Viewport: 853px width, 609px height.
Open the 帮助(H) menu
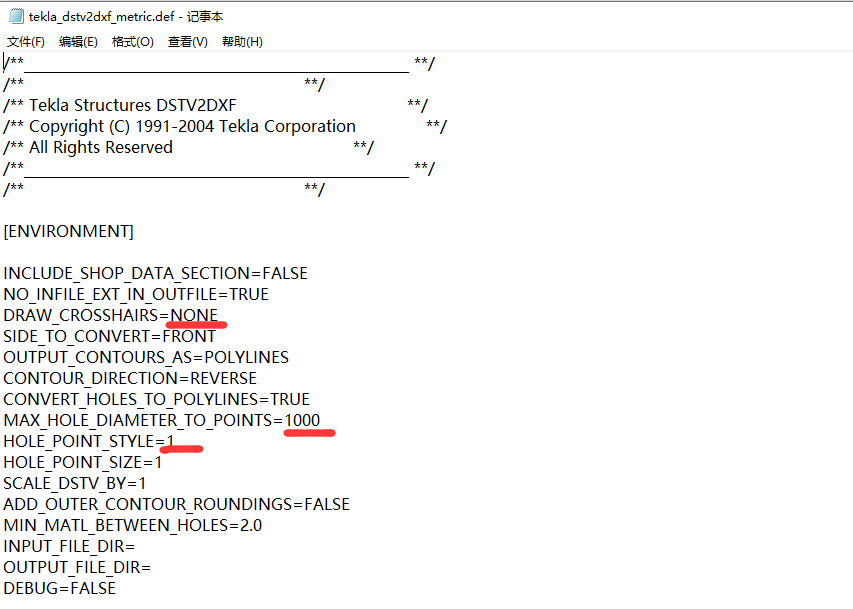tap(243, 42)
